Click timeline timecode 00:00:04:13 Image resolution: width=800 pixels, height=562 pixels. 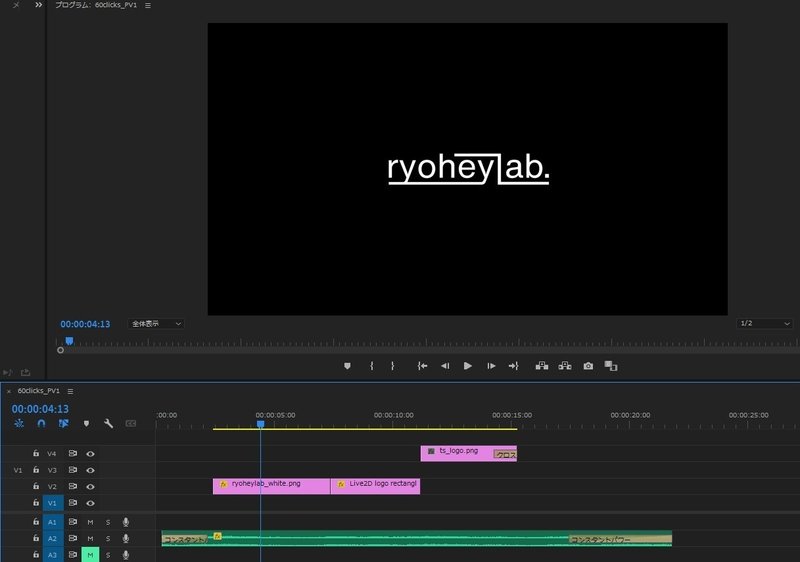tap(40, 409)
